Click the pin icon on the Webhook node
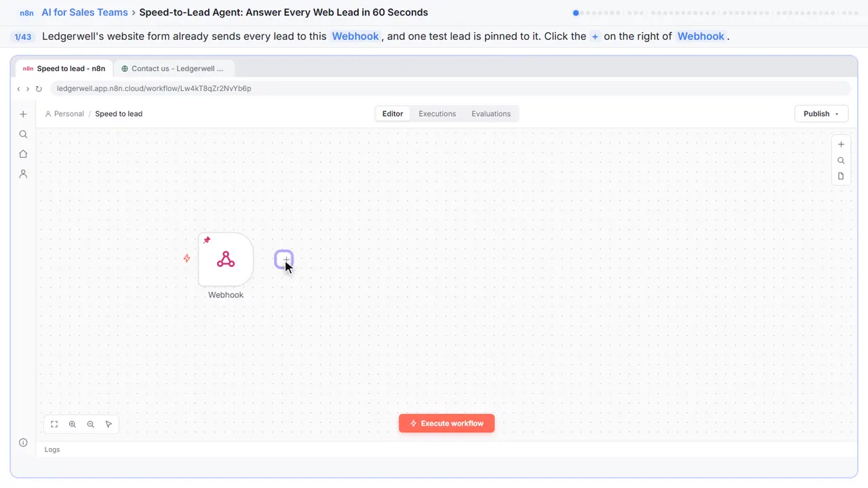The height and width of the screenshot is (488, 868). (207, 240)
